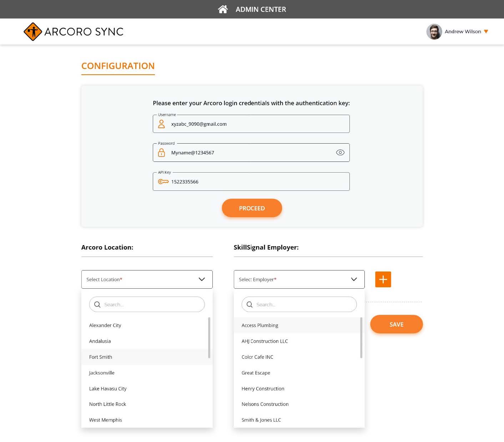Open Andrew Wilson's profile avatar
This screenshot has height=442, width=504.
pos(434,31)
